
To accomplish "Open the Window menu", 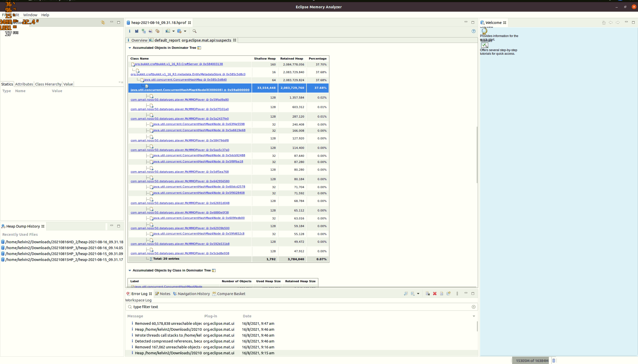I will coord(30,15).
